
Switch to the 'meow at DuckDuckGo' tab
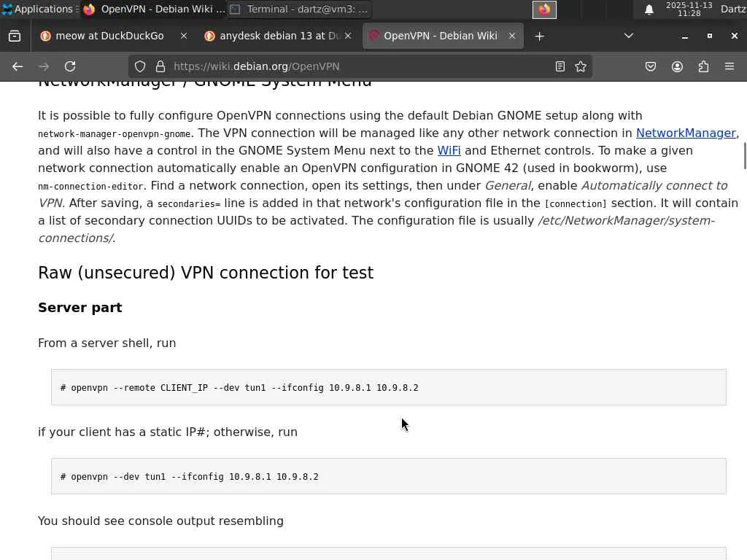click(x=109, y=36)
